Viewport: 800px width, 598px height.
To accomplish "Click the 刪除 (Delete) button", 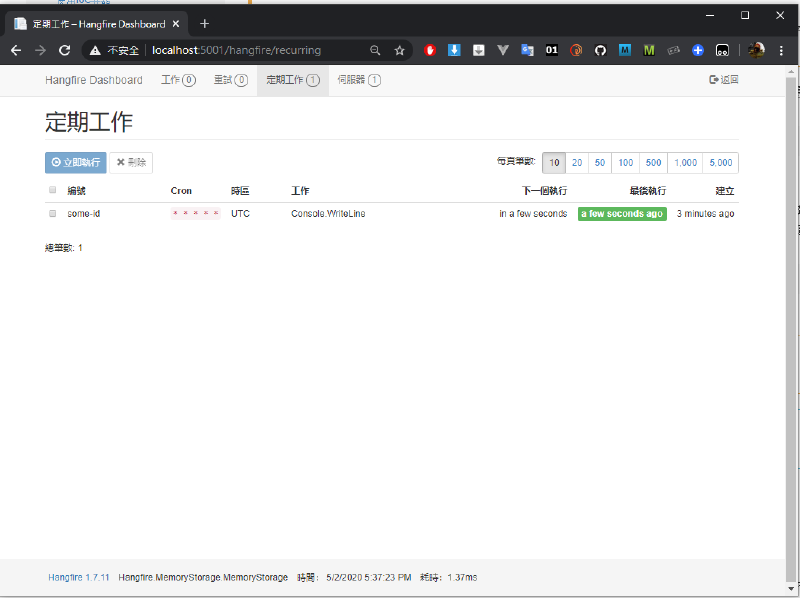I will point(131,162).
